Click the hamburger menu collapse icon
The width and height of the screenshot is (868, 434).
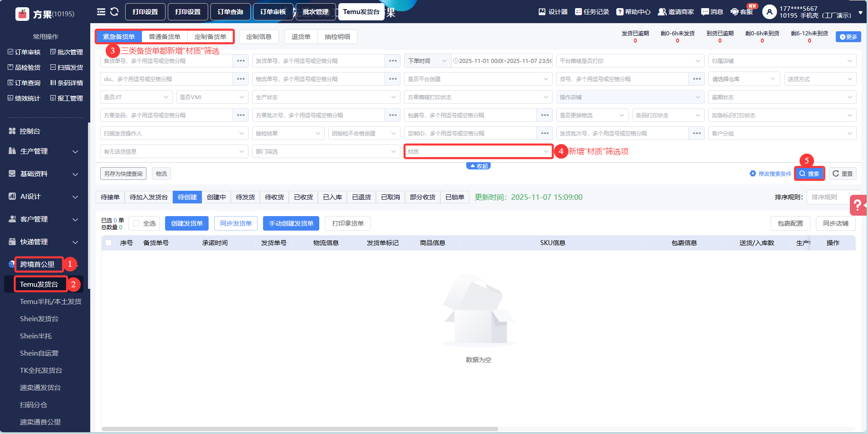101,12
